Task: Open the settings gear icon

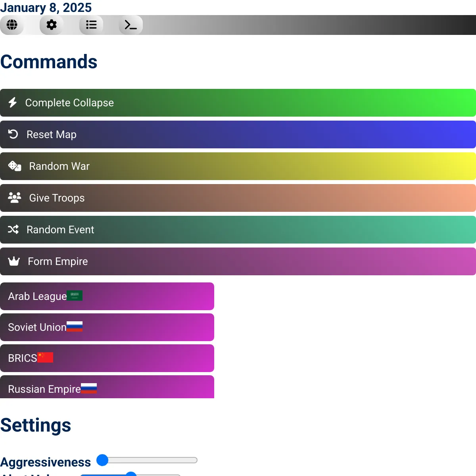Action: 52,25
